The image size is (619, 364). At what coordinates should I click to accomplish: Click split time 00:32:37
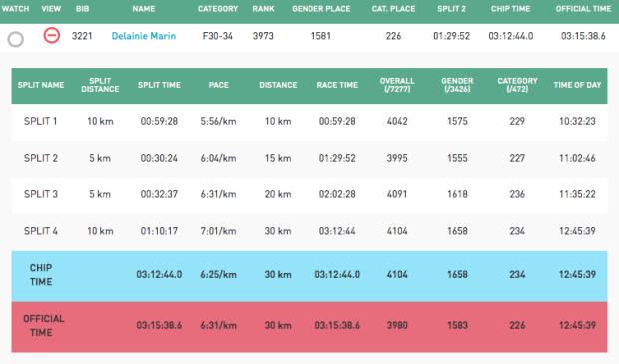point(159,194)
